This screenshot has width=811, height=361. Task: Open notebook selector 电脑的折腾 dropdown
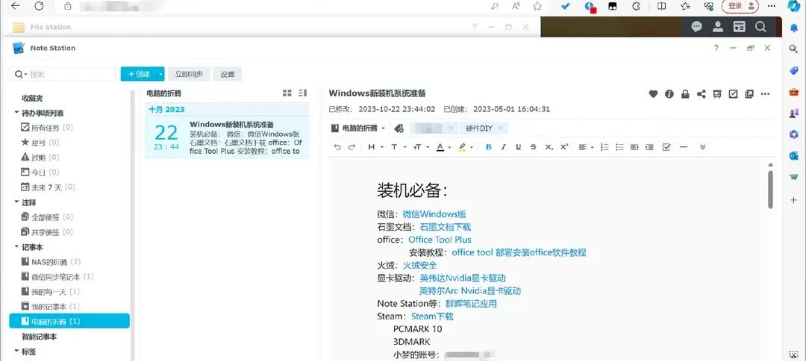[358, 128]
